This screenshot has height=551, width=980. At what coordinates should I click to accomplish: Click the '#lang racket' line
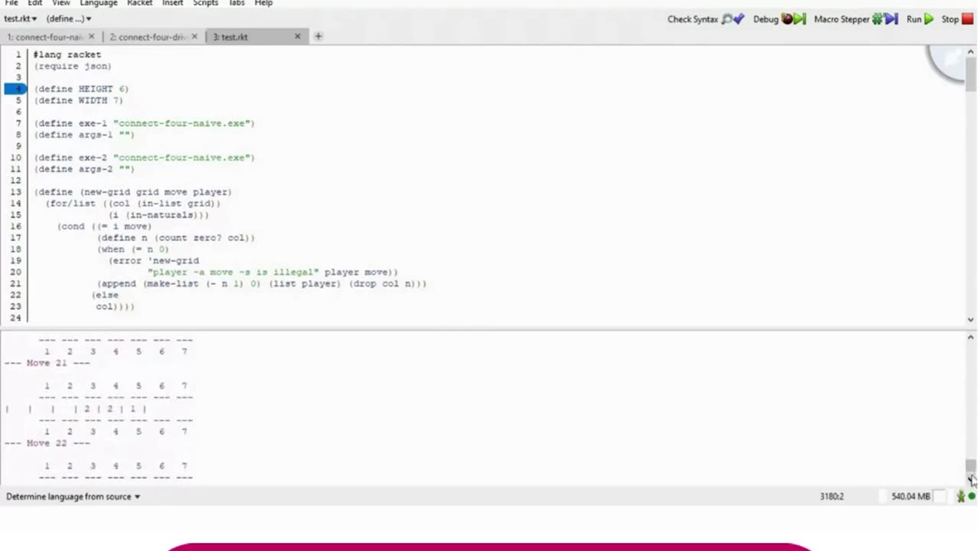pos(67,54)
